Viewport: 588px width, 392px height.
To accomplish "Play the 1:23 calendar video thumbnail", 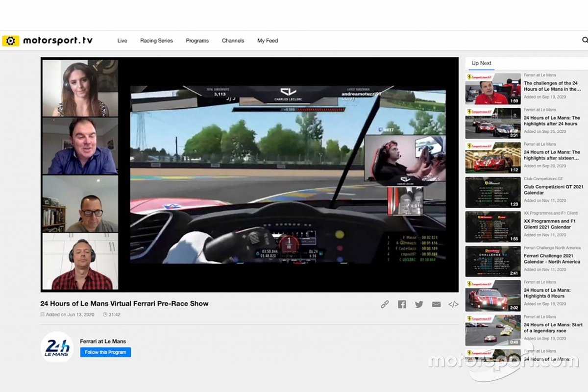I will click(x=493, y=192).
